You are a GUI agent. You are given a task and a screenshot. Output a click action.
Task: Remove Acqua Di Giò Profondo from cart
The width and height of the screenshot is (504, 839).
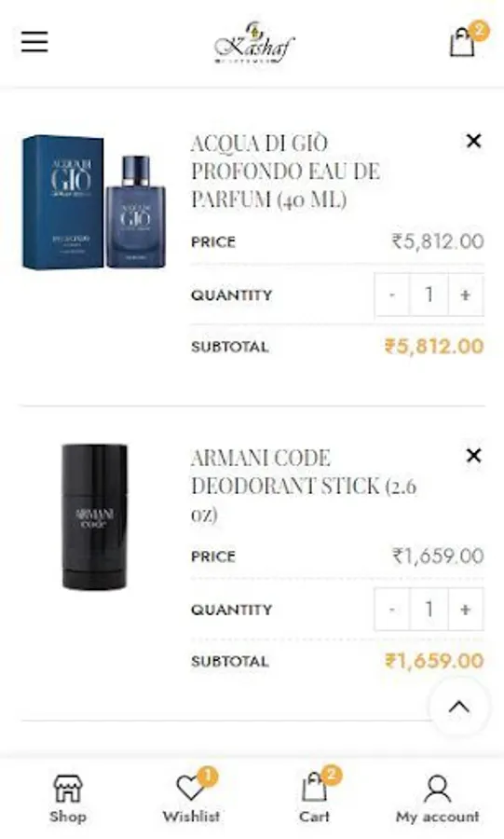[x=473, y=142]
